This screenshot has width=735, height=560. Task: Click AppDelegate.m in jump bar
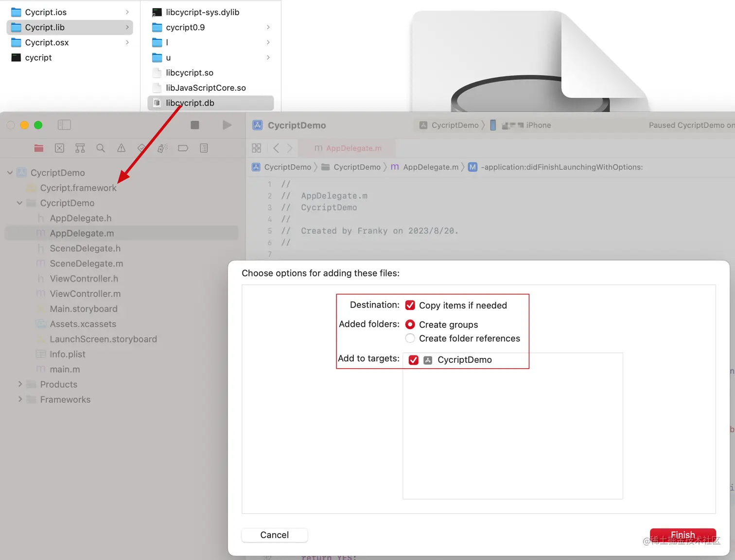(x=425, y=167)
